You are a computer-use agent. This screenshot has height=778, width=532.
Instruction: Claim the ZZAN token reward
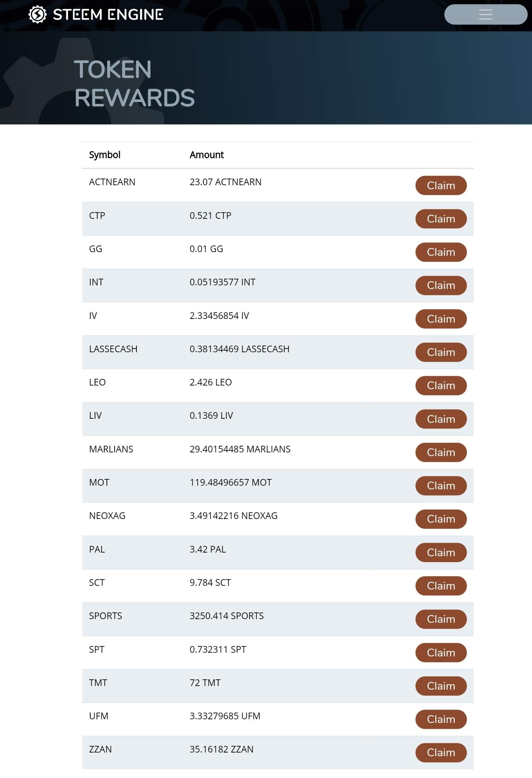441,752
